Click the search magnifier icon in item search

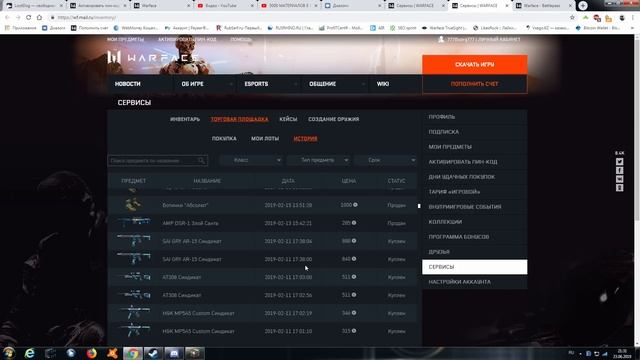pyautogui.click(x=201, y=160)
